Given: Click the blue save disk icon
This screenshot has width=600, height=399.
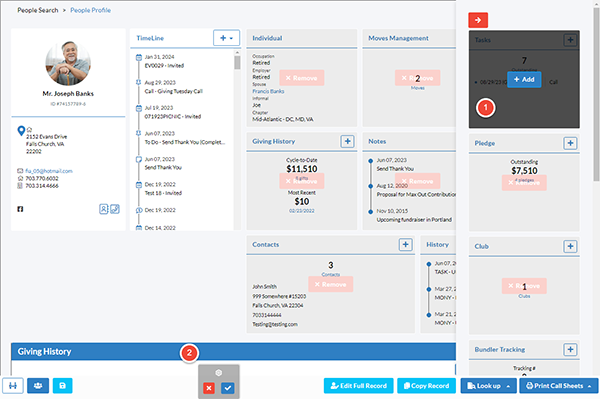Looking at the screenshot, I should [x=62, y=386].
